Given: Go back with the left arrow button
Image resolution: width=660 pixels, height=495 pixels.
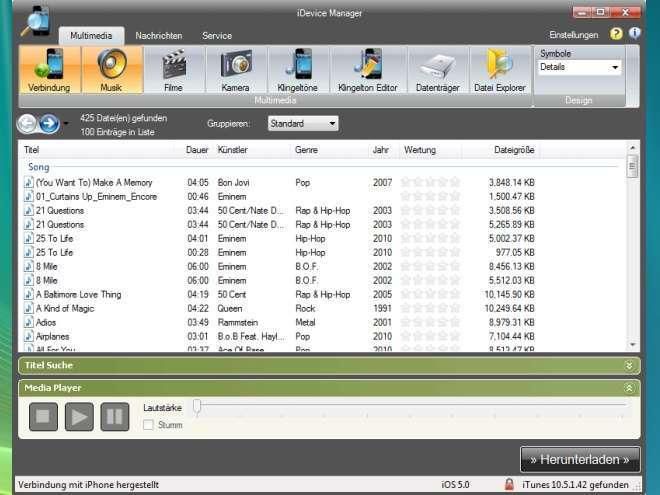Looking at the screenshot, I should [28, 123].
